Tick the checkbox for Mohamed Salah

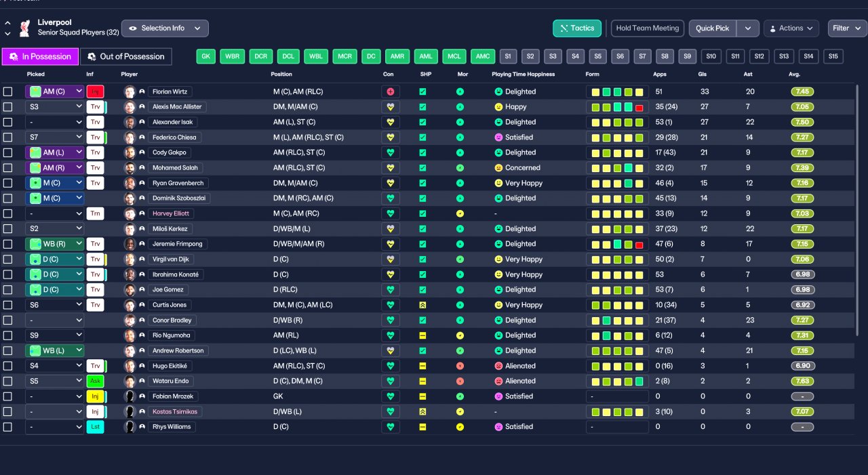7,167
